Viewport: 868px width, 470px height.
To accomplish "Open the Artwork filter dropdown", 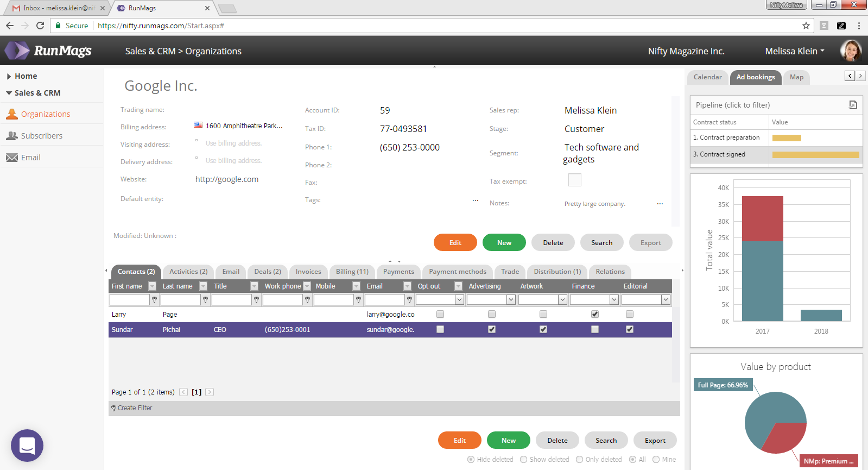I will [562, 299].
